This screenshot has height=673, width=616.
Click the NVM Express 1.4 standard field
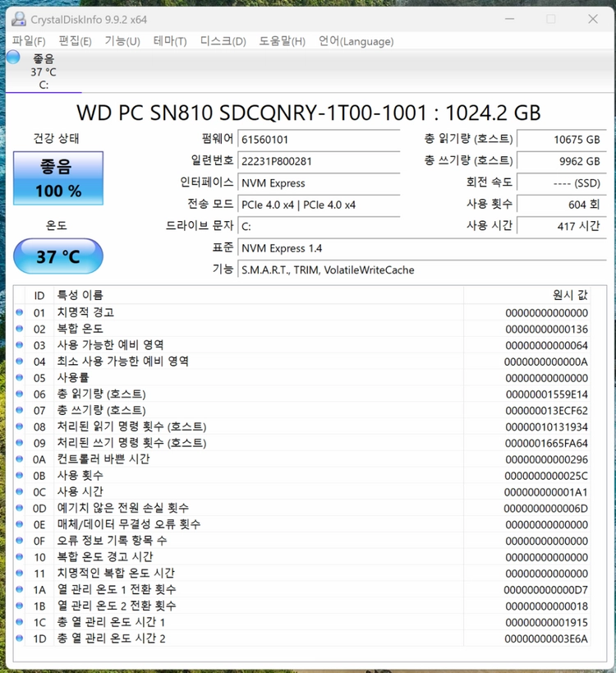[x=422, y=248]
